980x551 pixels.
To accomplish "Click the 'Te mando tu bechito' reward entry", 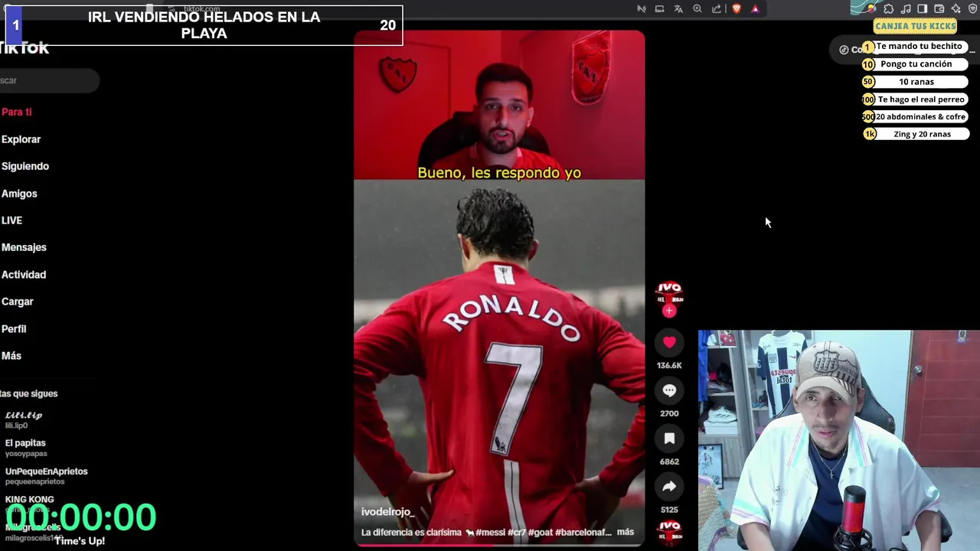I will 916,47.
